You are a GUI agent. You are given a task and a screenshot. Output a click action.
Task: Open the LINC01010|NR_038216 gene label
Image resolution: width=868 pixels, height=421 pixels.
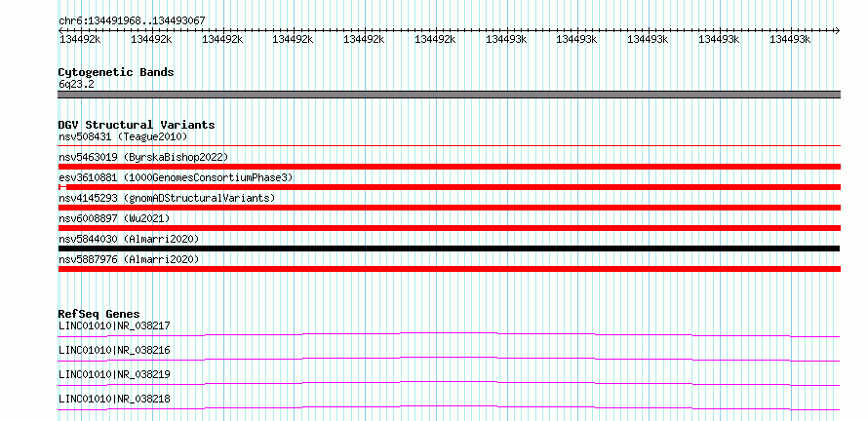tap(114, 350)
